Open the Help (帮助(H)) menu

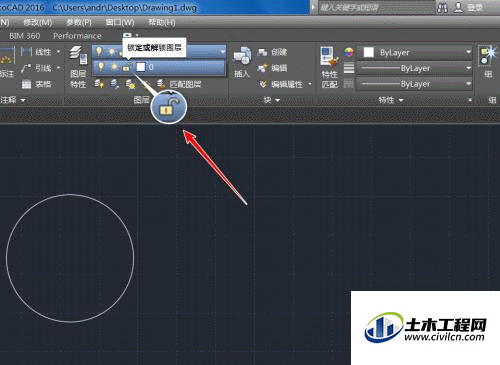click(162, 22)
